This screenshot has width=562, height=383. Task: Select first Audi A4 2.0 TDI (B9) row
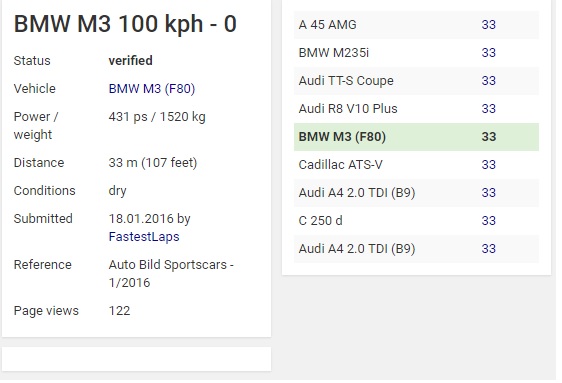pos(416,193)
